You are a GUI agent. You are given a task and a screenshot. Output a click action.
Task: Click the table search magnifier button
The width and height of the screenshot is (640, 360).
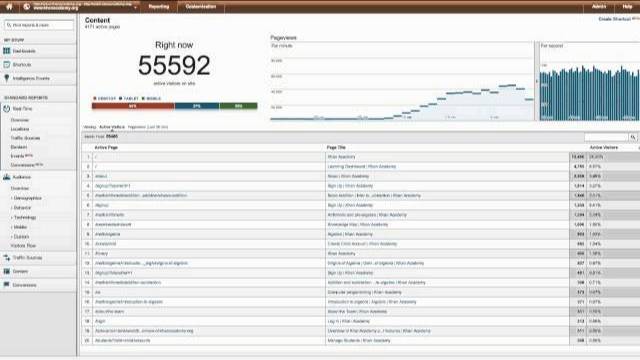pos(633,138)
